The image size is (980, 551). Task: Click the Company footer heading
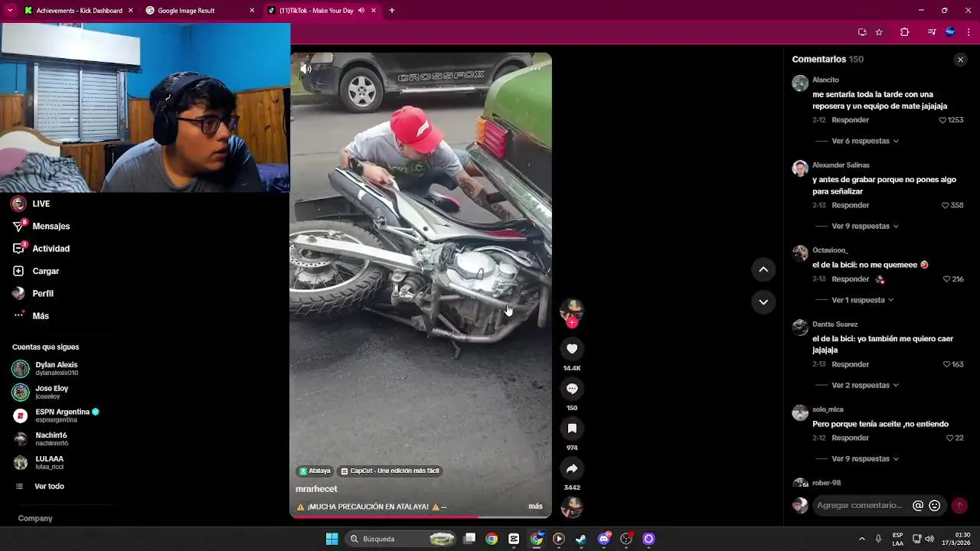coord(35,519)
